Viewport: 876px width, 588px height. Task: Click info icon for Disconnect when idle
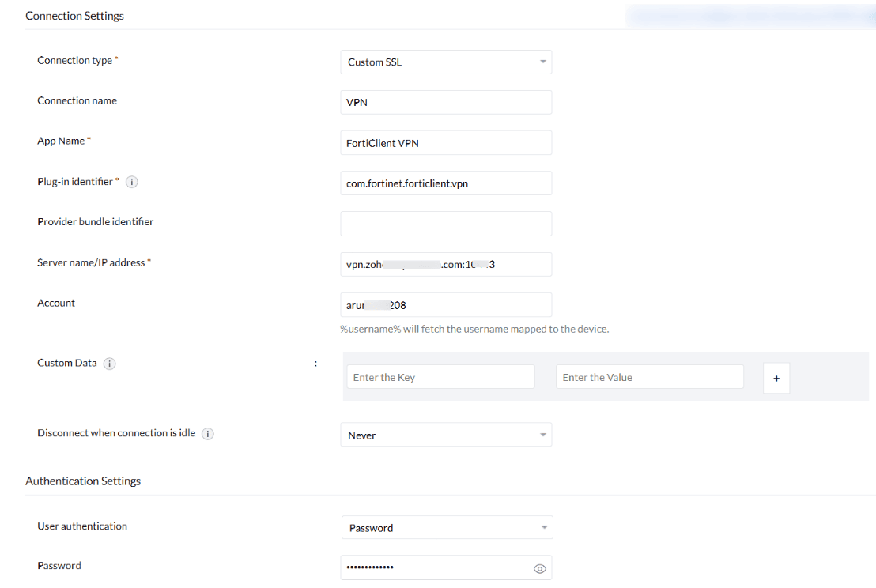(208, 434)
